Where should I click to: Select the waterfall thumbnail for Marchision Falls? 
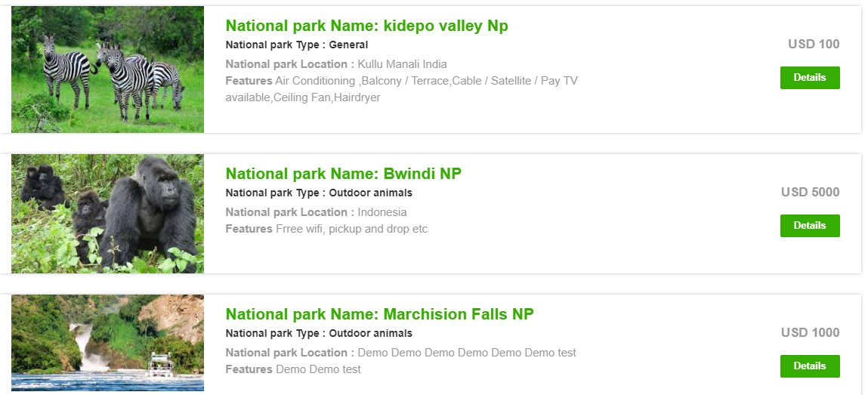click(x=107, y=343)
